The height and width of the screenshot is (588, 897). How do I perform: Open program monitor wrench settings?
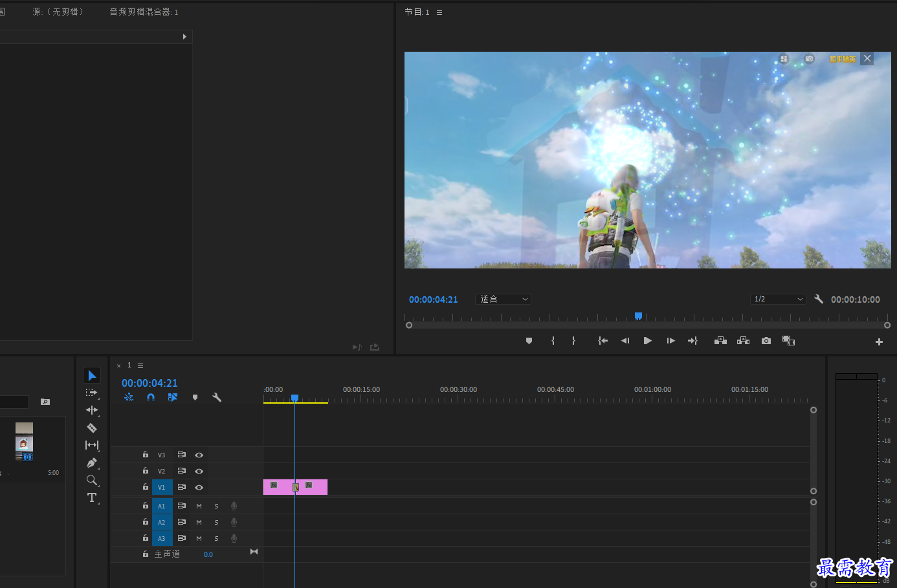[x=819, y=299]
